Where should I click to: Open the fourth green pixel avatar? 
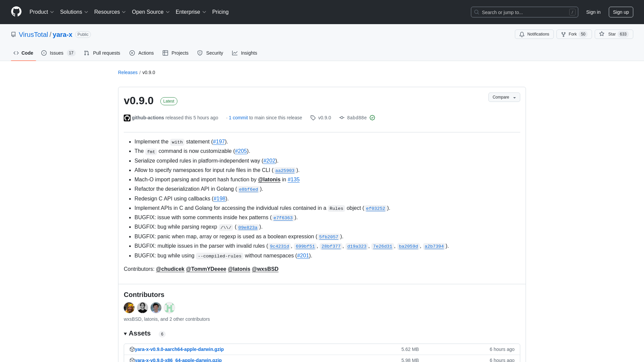[x=169, y=308]
